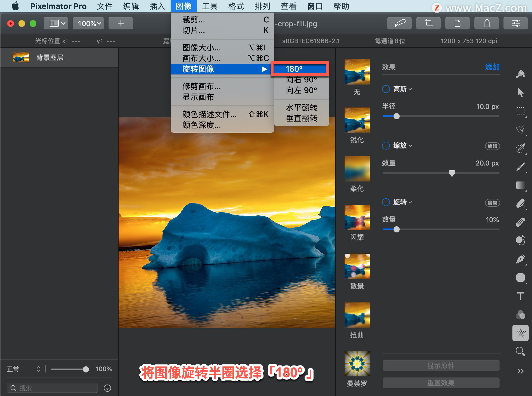The image size is (532, 396).
Task: Select the Arrange arrow tool
Action: pos(520,92)
